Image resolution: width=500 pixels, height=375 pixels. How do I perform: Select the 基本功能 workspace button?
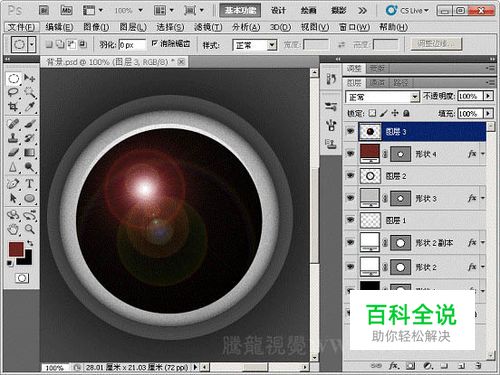(x=240, y=10)
